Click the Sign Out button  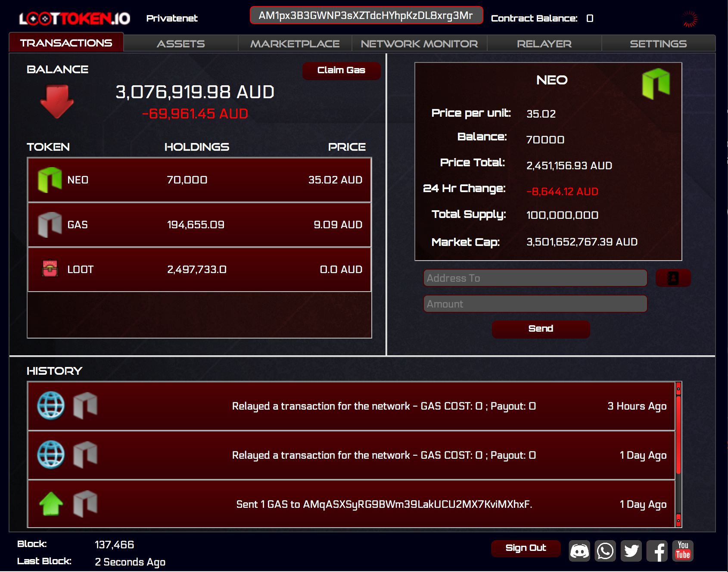(x=526, y=548)
